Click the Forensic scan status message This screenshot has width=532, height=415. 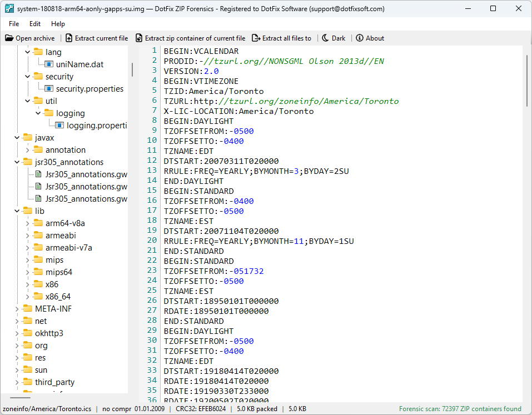point(460,408)
